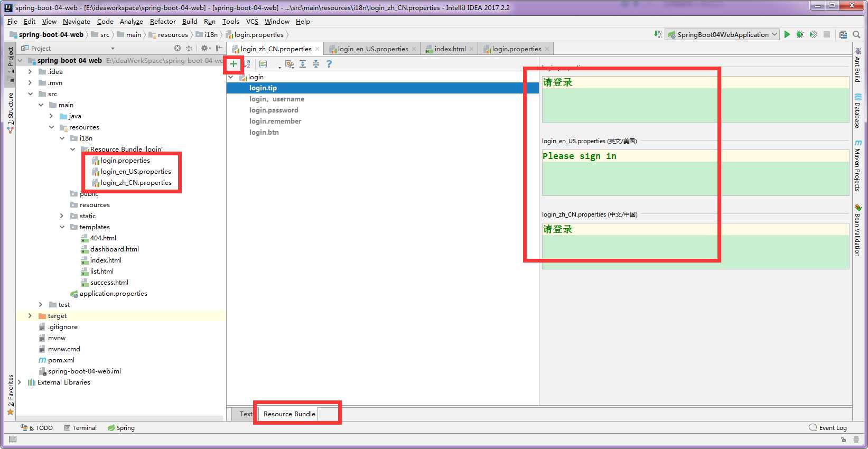Open Project view mode dropdown
Viewport: 868px width, 449px height.
coord(113,49)
